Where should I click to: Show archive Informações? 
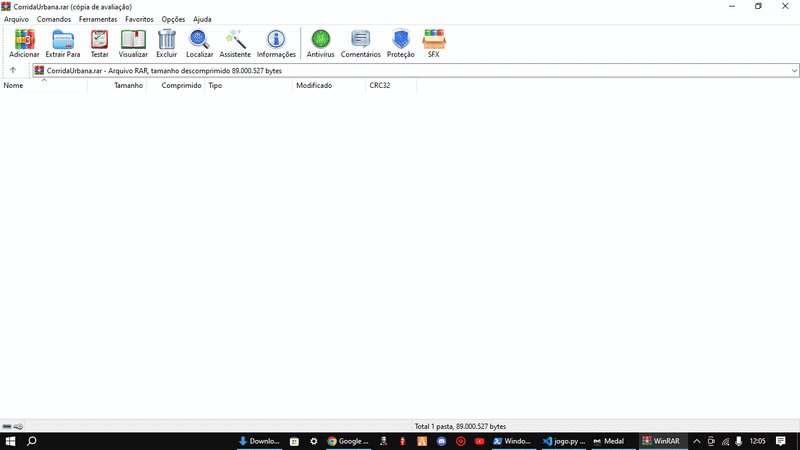tap(276, 42)
